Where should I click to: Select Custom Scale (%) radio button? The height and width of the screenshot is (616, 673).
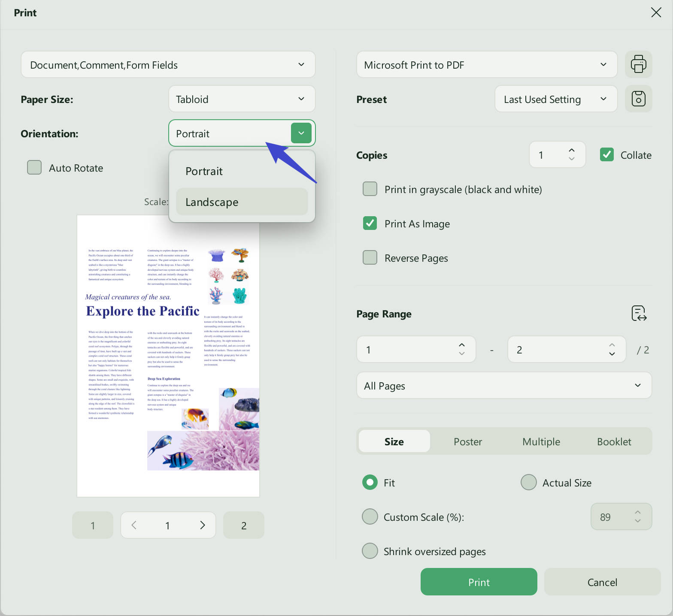click(x=370, y=516)
